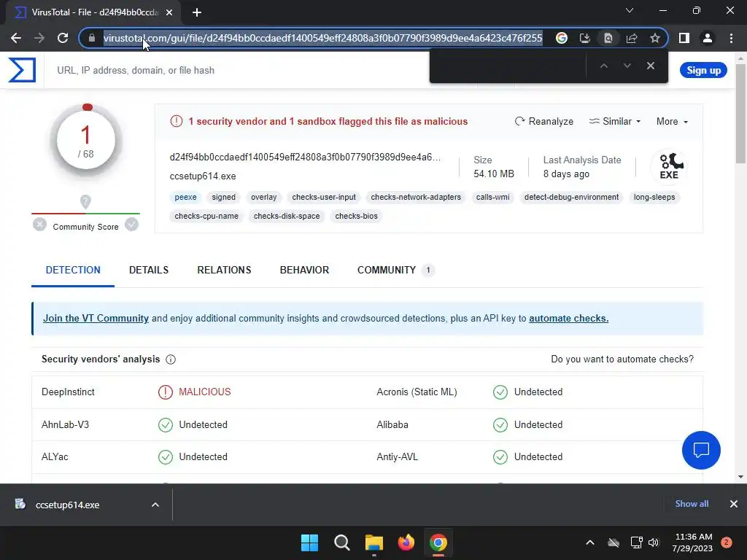747x560 pixels.
Task: Expand the Similar dropdown
Action: (614, 122)
